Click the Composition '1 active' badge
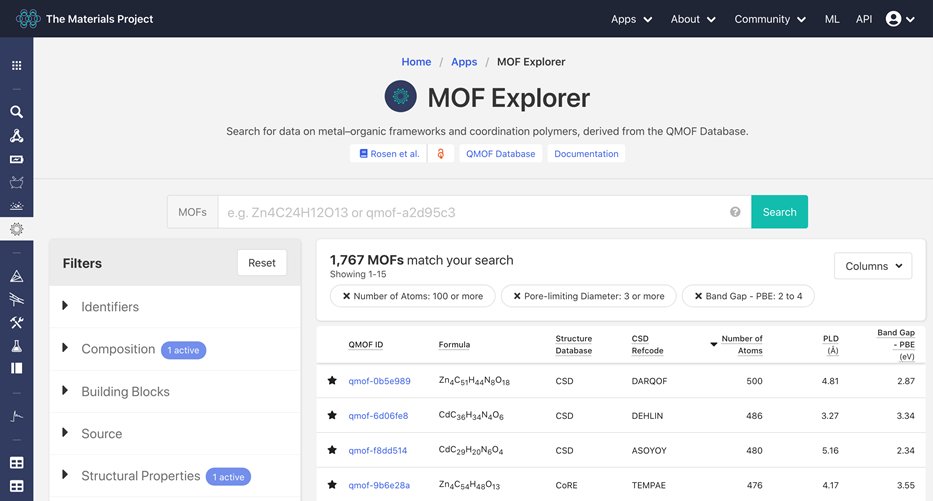Viewport: 933px width, 501px height. (x=184, y=350)
